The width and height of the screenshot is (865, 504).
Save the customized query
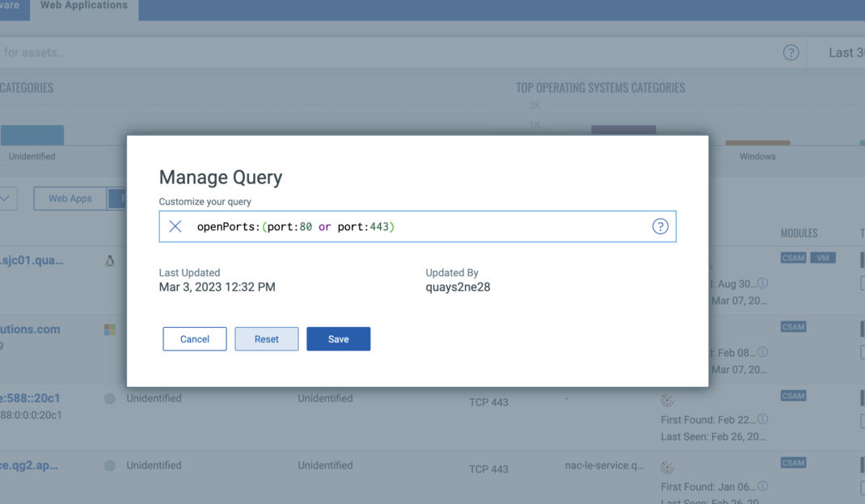pos(338,339)
